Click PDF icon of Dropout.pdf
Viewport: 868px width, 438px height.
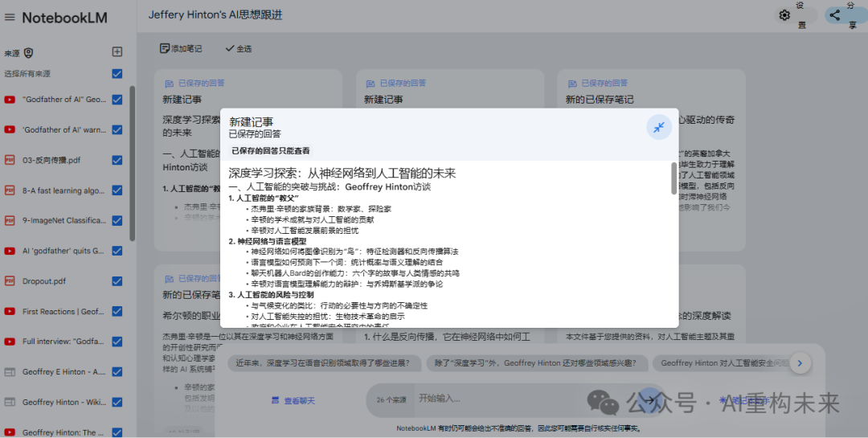point(10,280)
